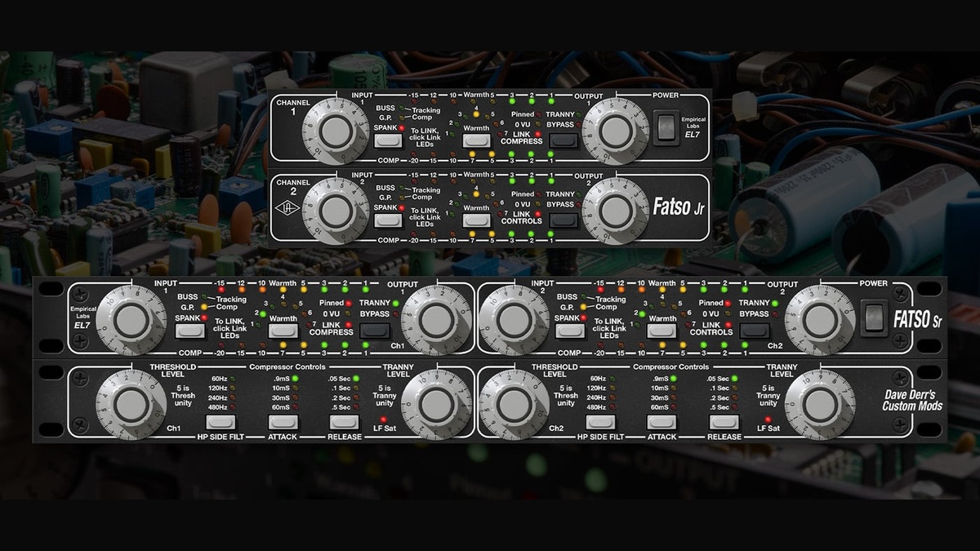Push the Tranny/Bypass button on Fatso Sr Ch1

[x=376, y=331]
